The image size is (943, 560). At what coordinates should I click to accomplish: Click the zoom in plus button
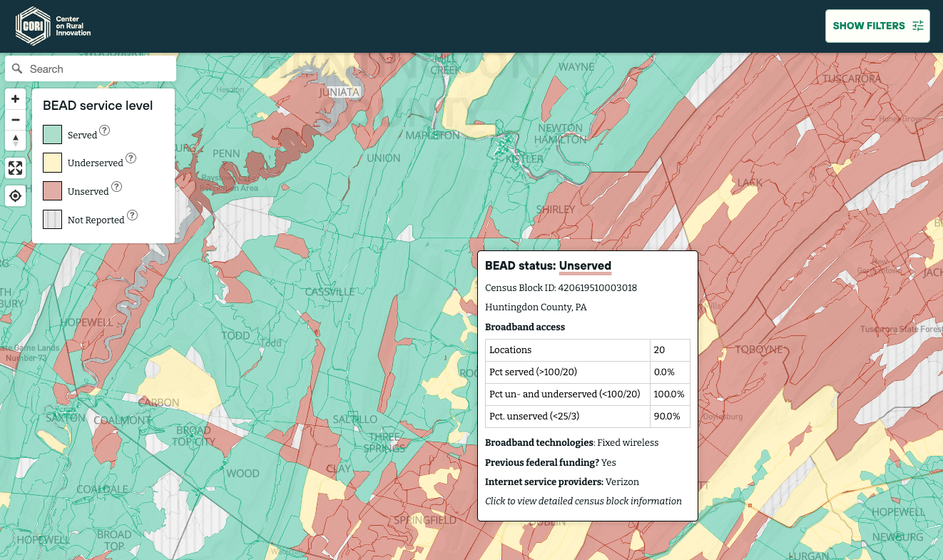tap(16, 99)
